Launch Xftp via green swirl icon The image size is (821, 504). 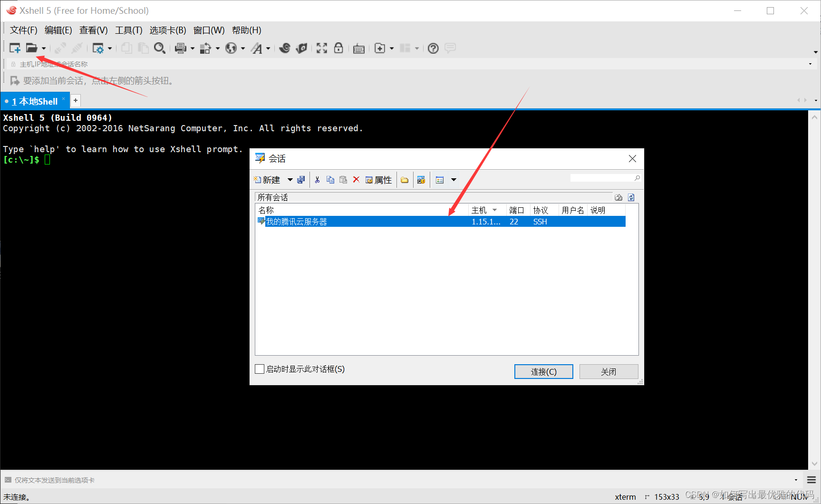(301, 48)
